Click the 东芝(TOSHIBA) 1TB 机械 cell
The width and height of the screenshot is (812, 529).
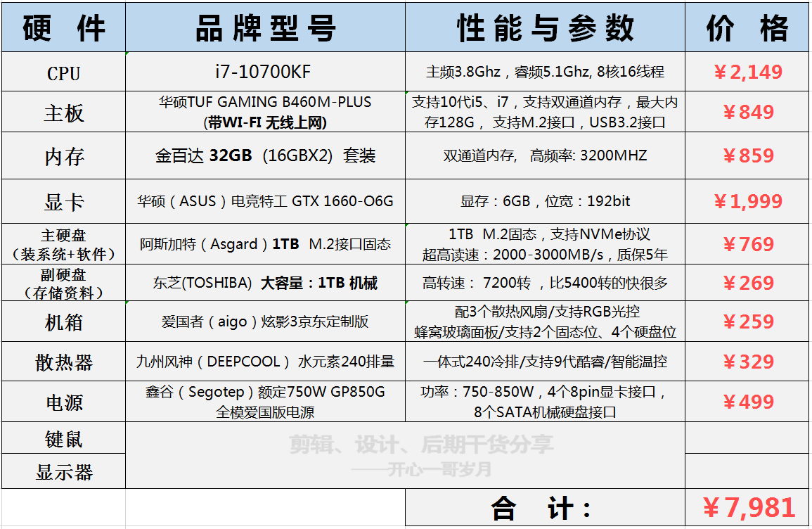point(265,283)
